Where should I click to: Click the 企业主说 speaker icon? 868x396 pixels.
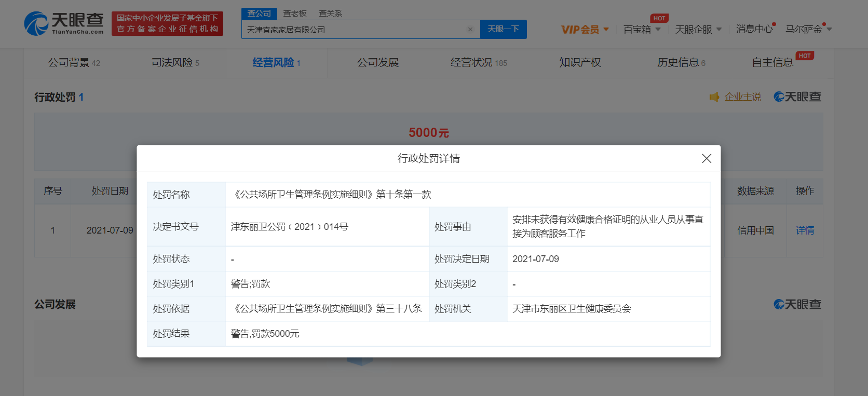pos(714,97)
